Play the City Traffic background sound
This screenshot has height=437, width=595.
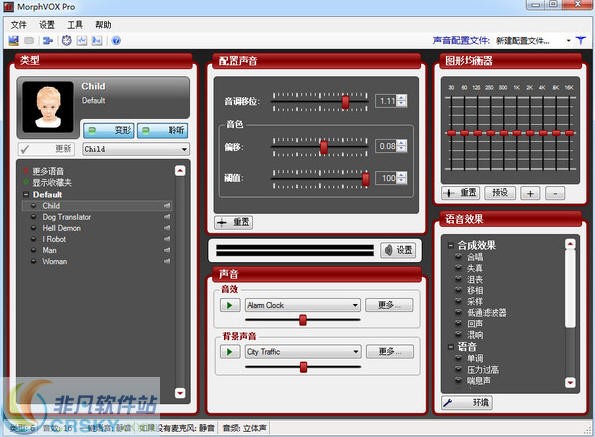(230, 352)
